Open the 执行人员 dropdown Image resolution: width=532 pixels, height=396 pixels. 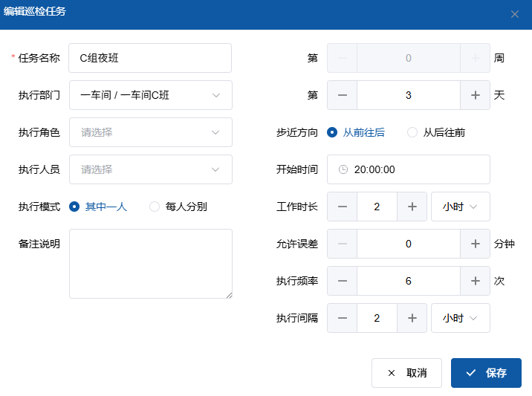pos(150,169)
